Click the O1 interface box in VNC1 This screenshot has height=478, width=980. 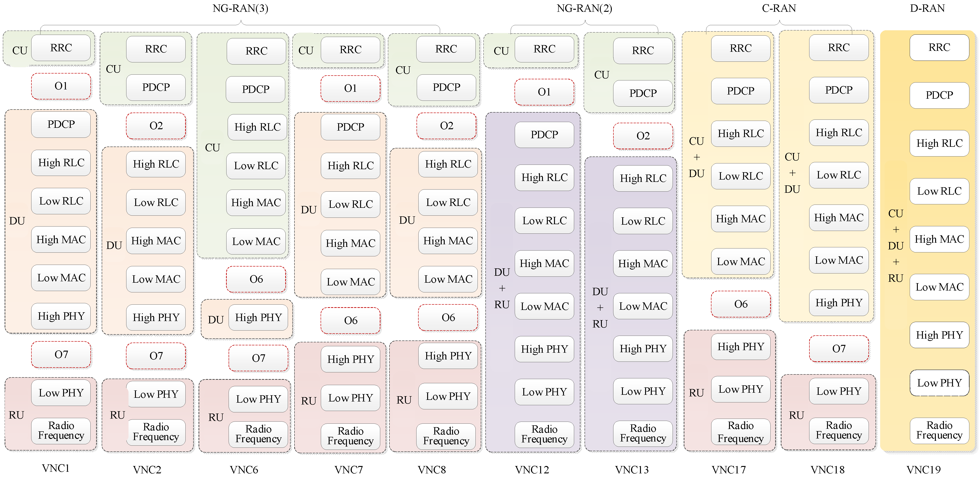(x=61, y=86)
